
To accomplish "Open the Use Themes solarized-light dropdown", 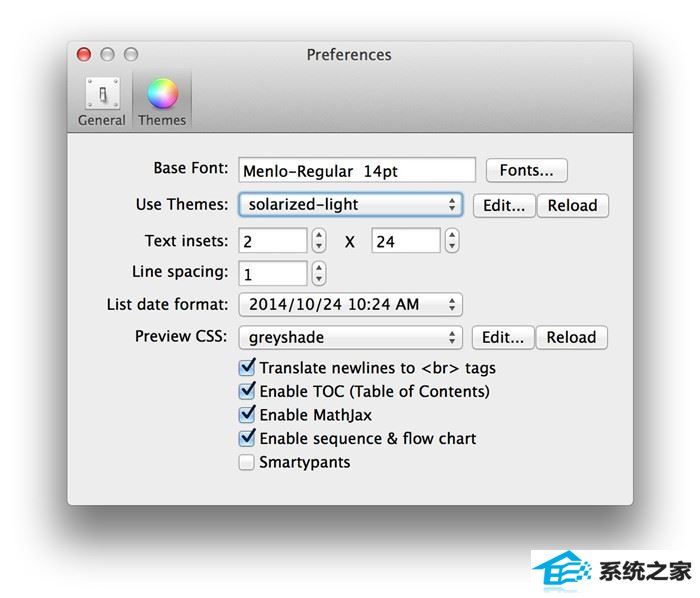I will click(x=350, y=205).
